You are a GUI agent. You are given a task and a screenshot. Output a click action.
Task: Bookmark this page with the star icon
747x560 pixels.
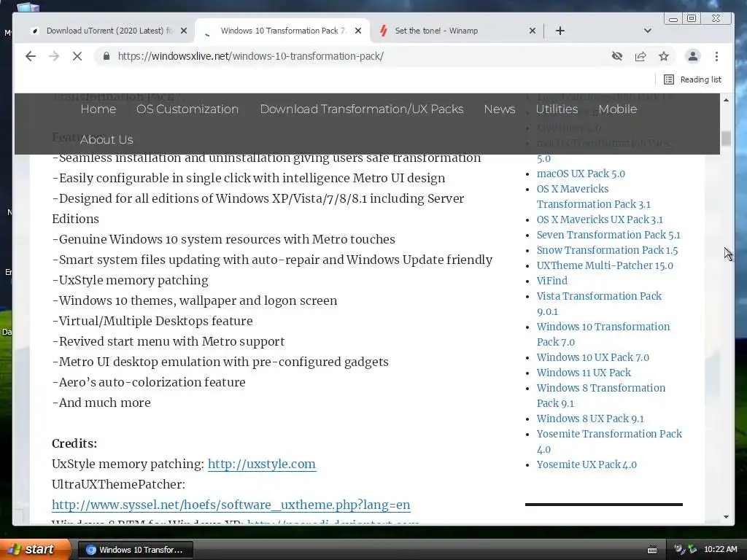[664, 56]
